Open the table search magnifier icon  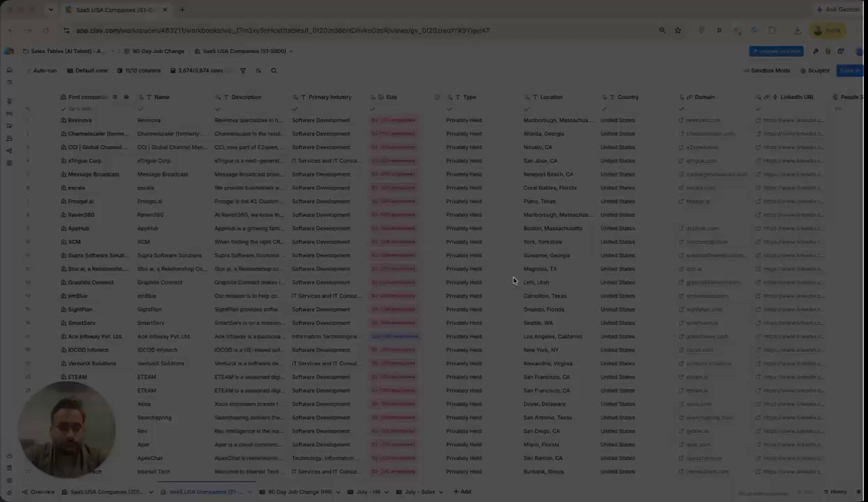click(x=274, y=70)
